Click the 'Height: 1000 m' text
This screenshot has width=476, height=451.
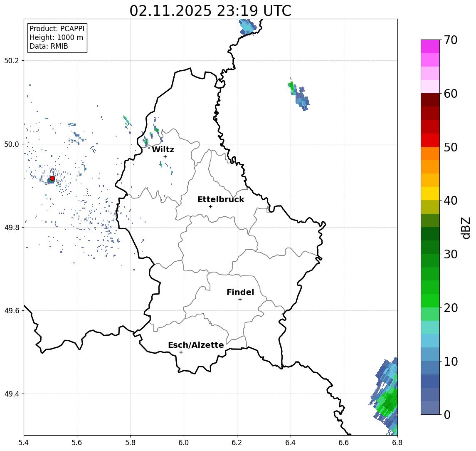point(56,37)
